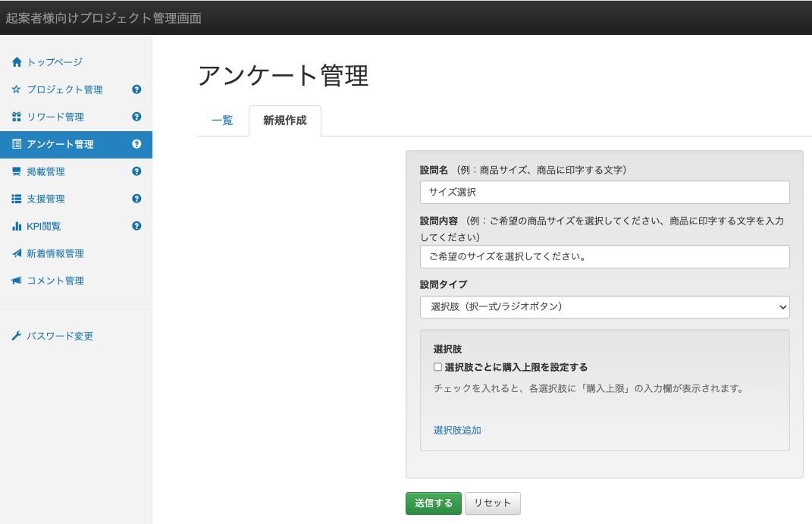The image size is (812, 524).
Task: Click the home icon beside トップページ
Action: [x=17, y=62]
